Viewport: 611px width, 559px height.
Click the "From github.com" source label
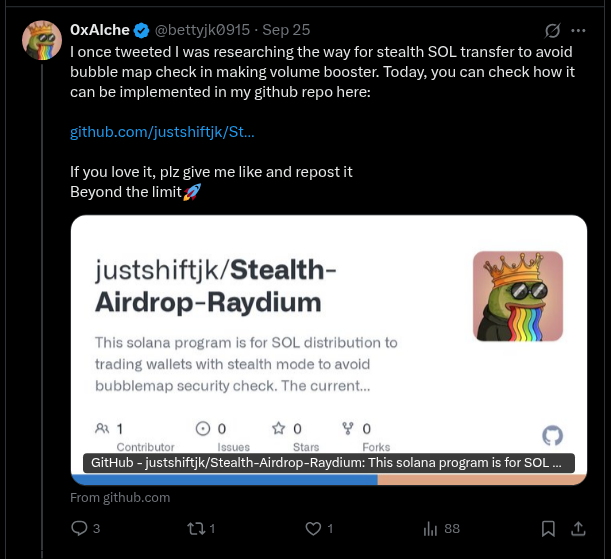pos(120,497)
